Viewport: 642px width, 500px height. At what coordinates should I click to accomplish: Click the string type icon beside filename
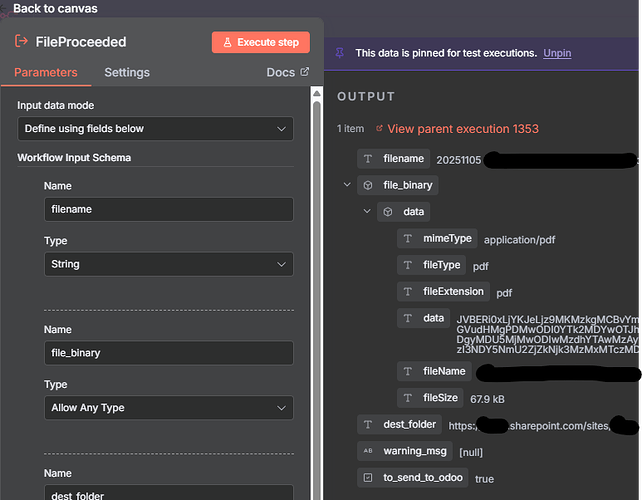[367, 159]
